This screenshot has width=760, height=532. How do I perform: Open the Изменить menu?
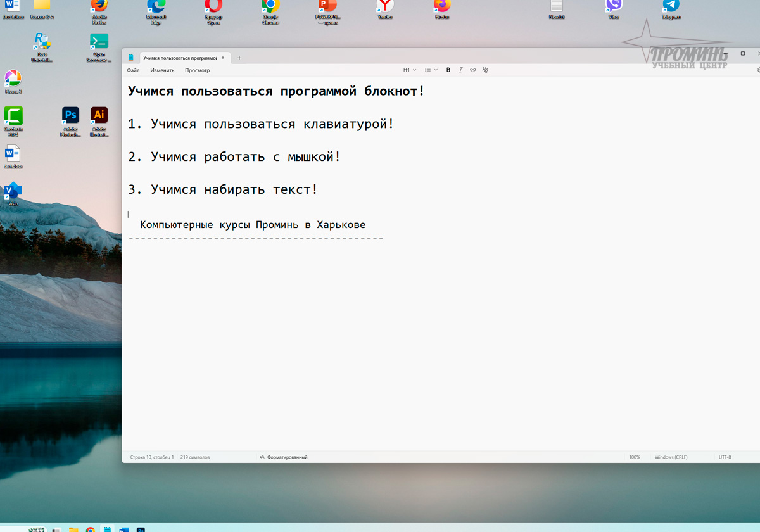(162, 70)
